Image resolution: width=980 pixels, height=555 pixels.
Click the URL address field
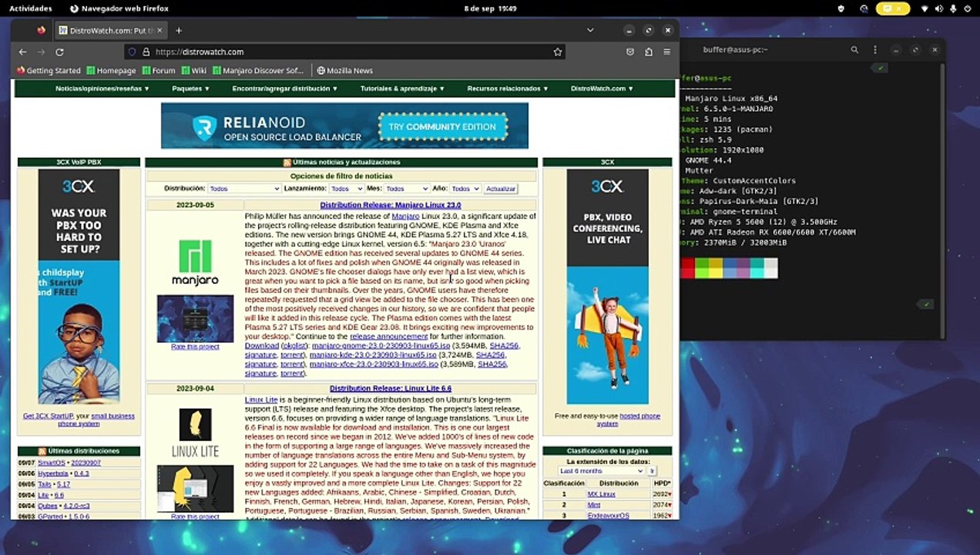pos(347,52)
